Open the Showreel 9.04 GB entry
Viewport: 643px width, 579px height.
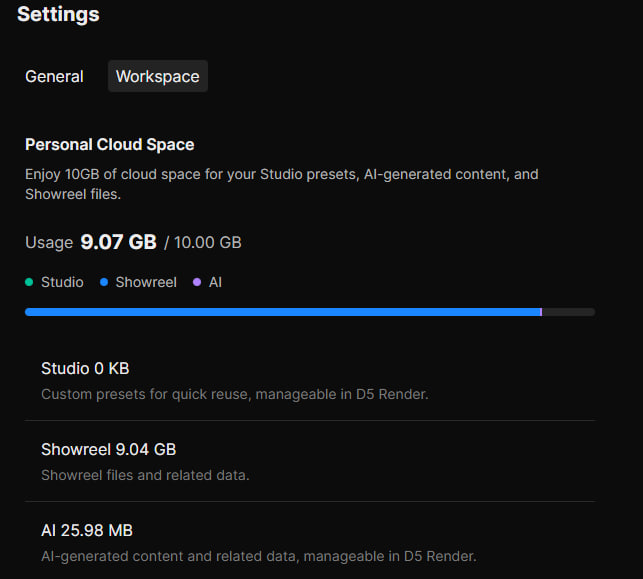click(x=108, y=449)
